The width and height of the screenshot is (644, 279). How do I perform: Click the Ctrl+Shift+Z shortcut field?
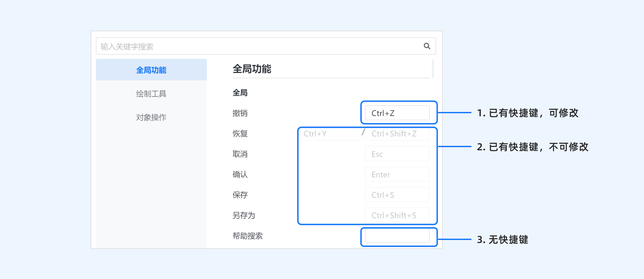(x=397, y=133)
